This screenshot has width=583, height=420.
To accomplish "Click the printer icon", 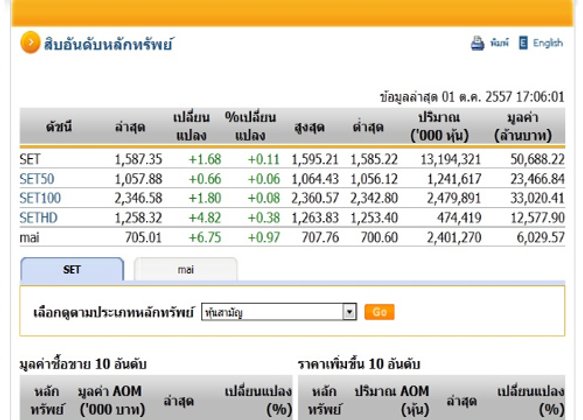I will coord(477,43).
